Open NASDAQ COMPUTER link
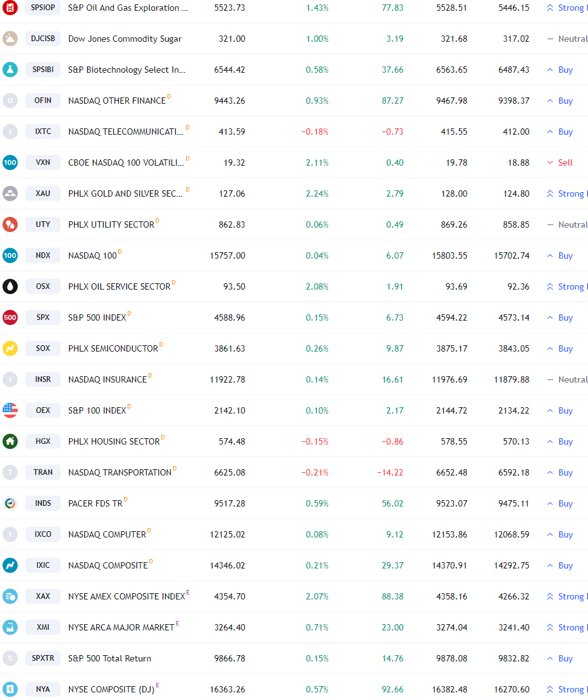 click(x=107, y=534)
